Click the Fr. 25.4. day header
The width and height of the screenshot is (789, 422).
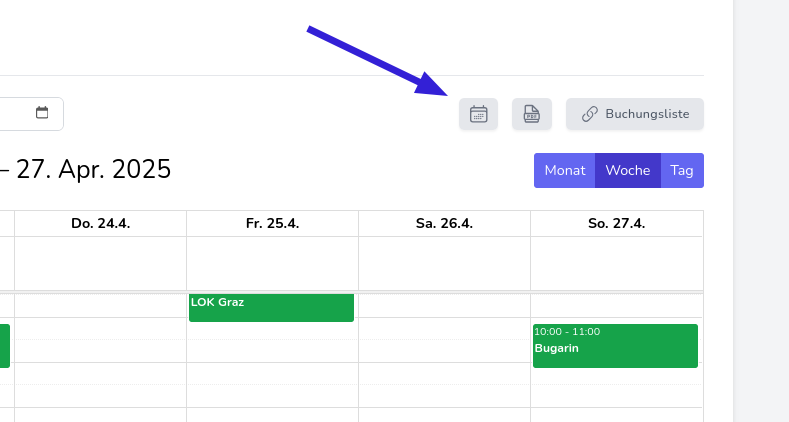tap(272, 223)
